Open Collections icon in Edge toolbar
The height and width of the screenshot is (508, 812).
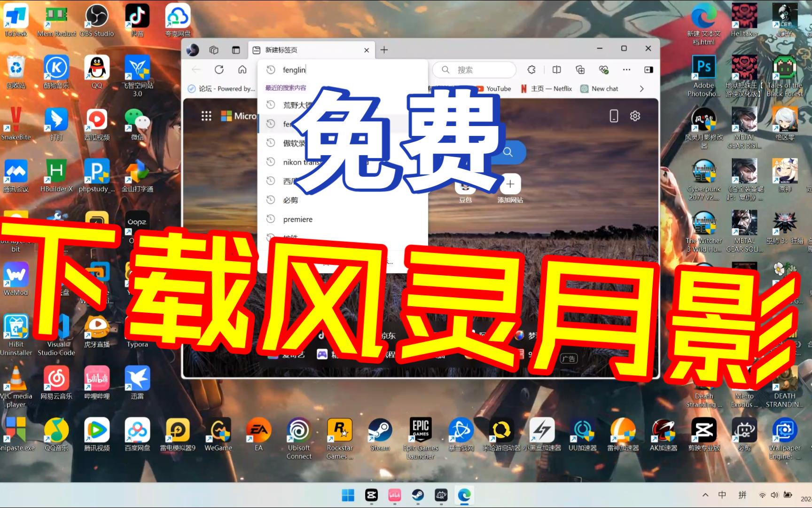pos(579,69)
